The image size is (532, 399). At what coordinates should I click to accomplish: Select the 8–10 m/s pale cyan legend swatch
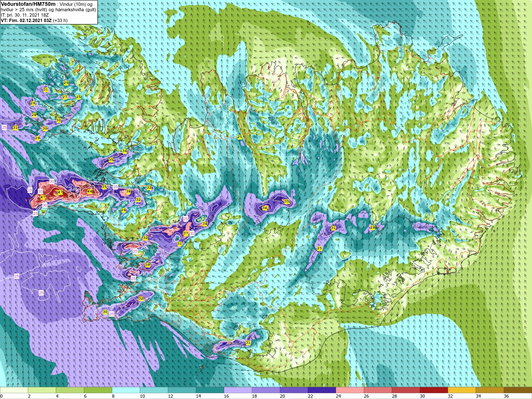tap(126, 390)
